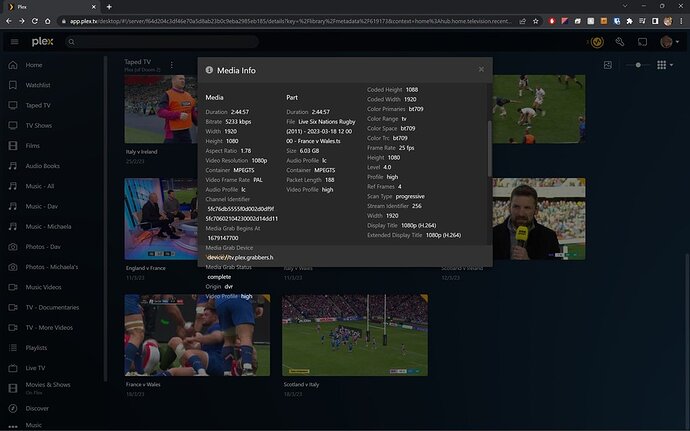Image resolution: width=690 pixels, height=431 pixels.
Task: Click the browser reload button
Action: pos(34,21)
